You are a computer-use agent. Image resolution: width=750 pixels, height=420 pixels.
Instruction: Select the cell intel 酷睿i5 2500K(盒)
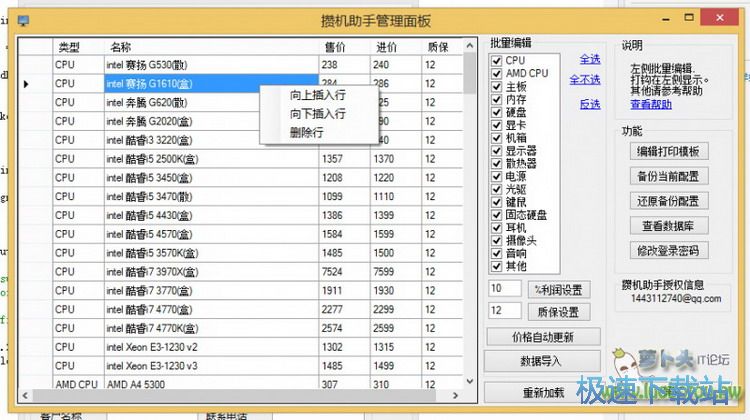[211, 159]
